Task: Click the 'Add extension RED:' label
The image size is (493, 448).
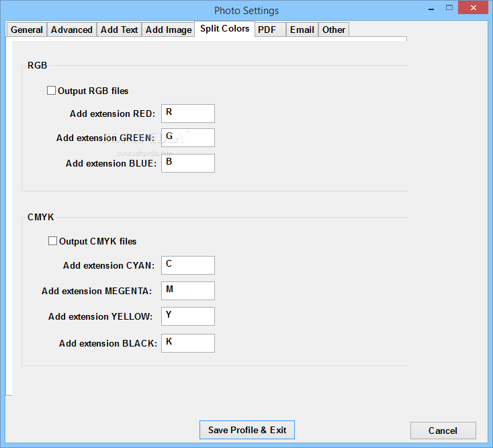Action: click(113, 114)
